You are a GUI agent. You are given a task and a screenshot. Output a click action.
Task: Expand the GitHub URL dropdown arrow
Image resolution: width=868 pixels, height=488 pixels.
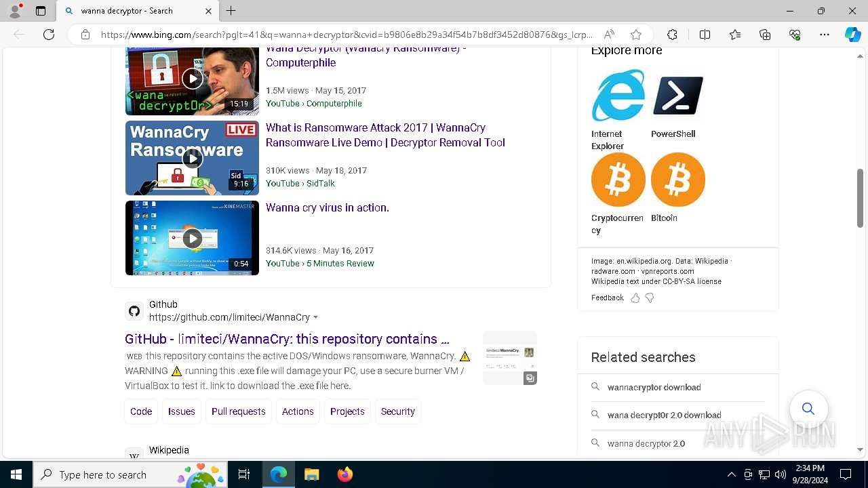pyautogui.click(x=315, y=318)
